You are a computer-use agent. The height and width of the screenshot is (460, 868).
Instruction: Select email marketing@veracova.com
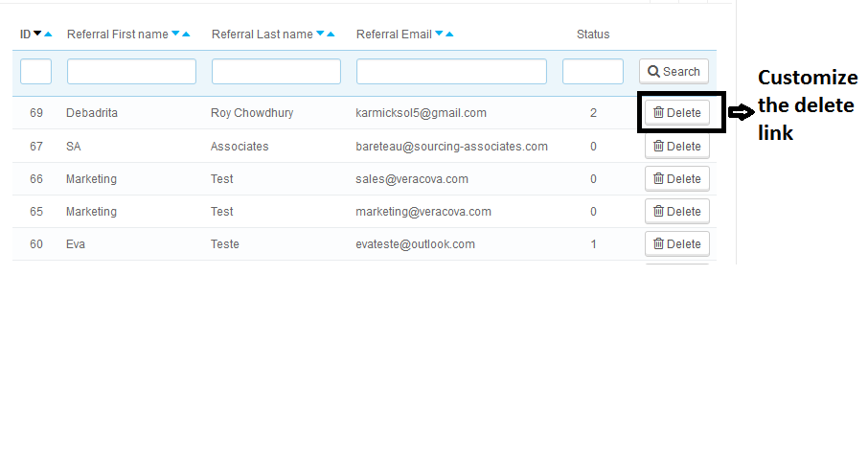coord(423,212)
